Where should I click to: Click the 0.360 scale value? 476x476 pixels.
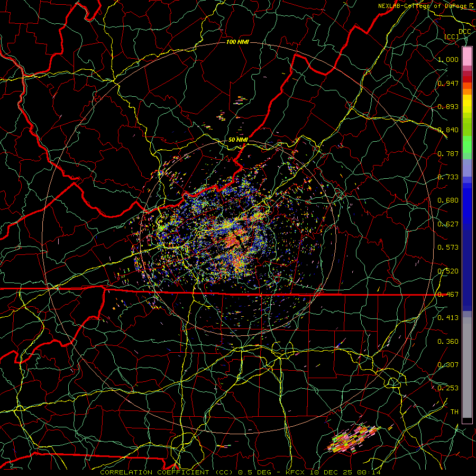(x=448, y=342)
